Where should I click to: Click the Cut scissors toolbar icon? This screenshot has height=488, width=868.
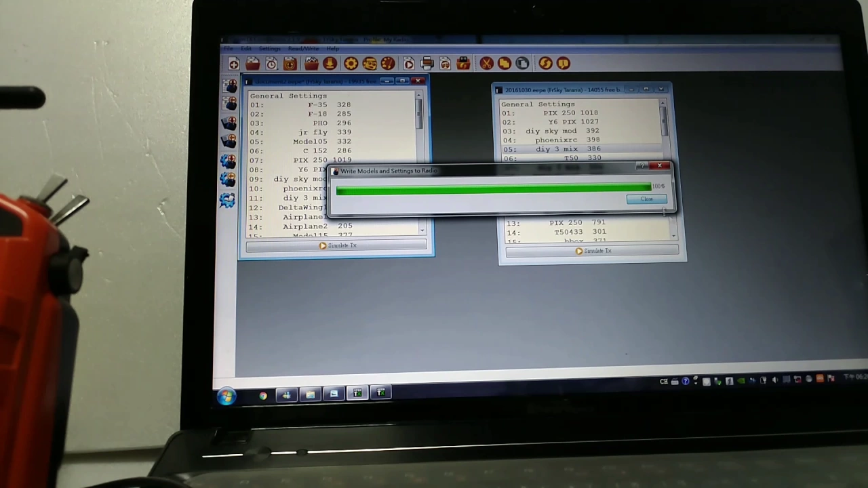pos(486,64)
